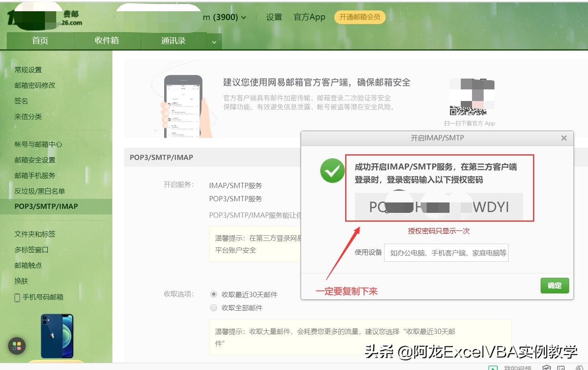
Task: Click the 开通邮箱会员 button
Action: pyautogui.click(x=359, y=17)
